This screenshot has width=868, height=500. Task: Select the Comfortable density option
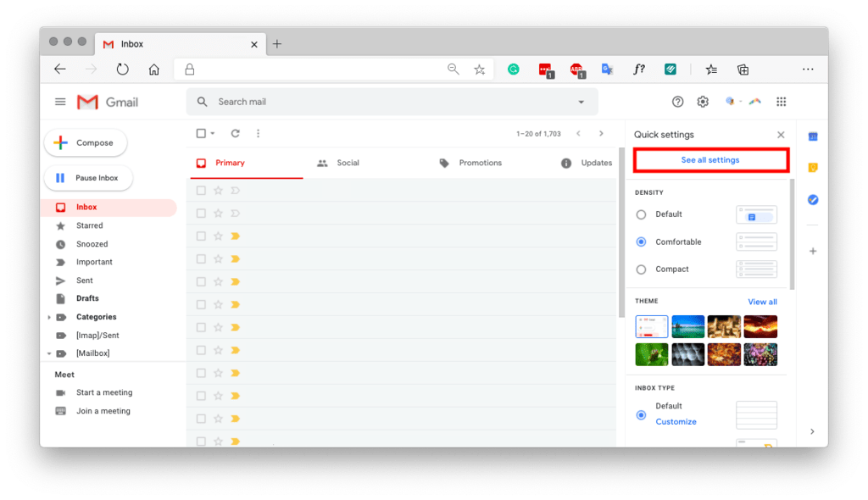[641, 242]
